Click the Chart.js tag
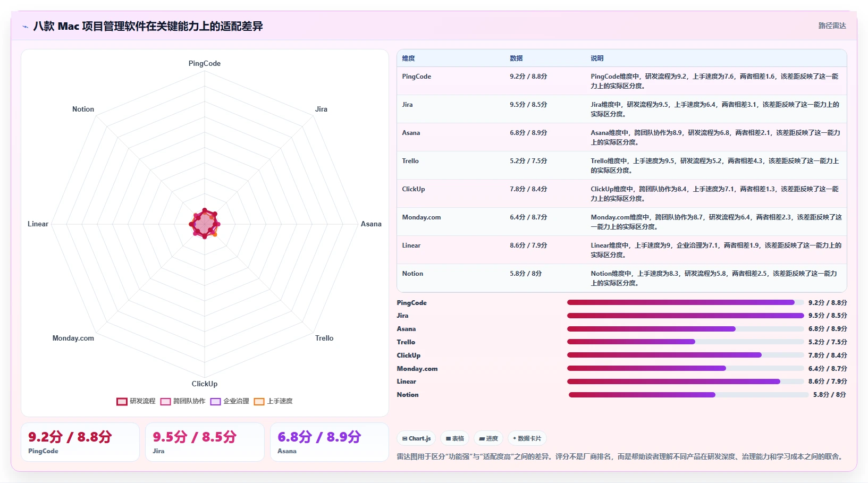 tap(416, 438)
